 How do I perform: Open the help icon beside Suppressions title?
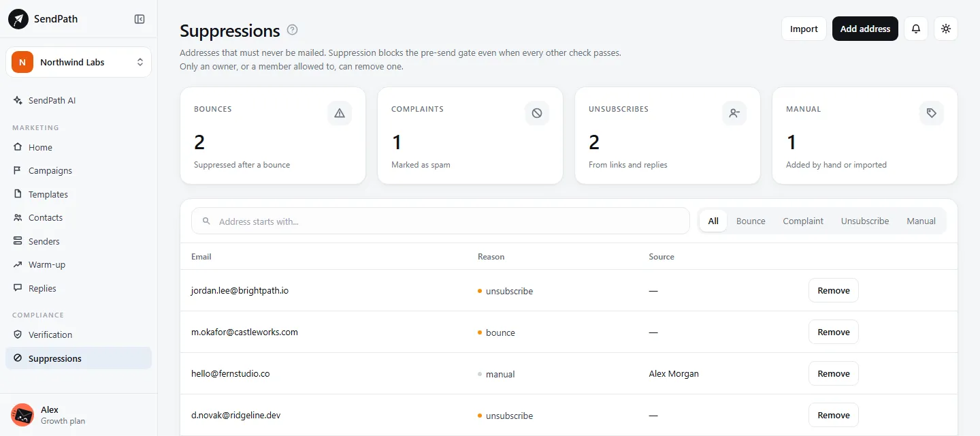(x=293, y=30)
